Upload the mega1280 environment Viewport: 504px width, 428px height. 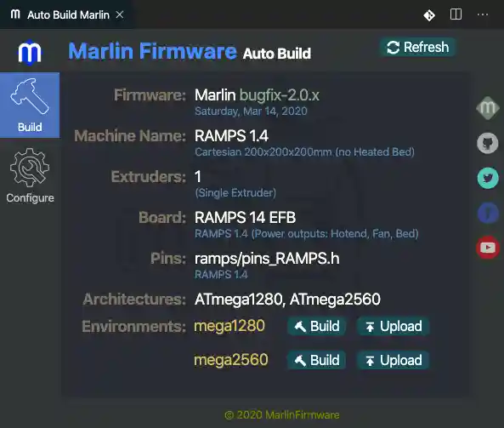pos(394,326)
